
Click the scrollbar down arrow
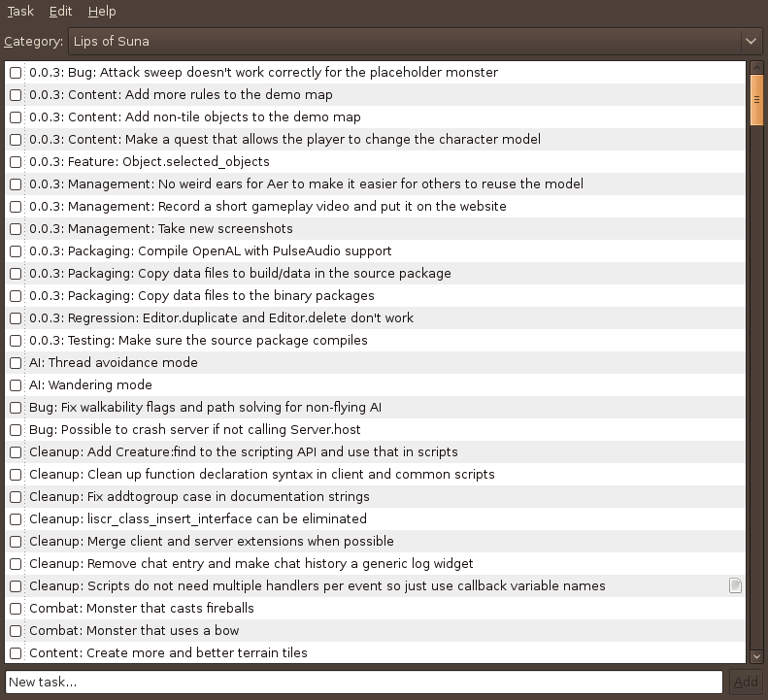(x=756, y=656)
